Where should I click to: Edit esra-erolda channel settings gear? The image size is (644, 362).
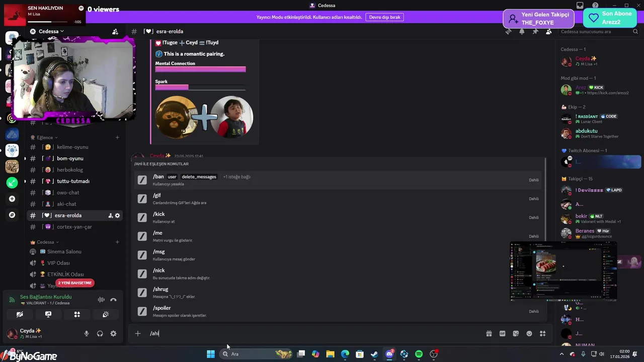(x=117, y=216)
